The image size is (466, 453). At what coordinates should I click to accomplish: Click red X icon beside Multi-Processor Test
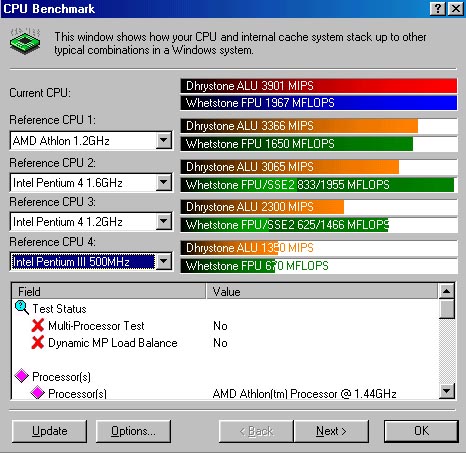tap(38, 325)
